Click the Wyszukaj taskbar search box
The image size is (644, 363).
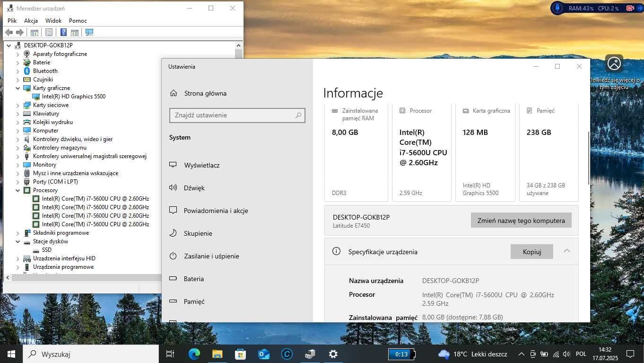tap(91, 354)
